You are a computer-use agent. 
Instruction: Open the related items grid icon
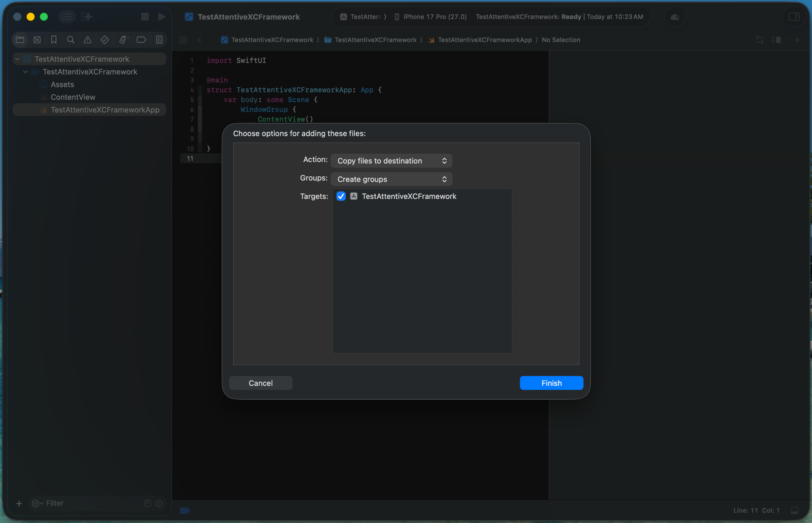click(x=183, y=40)
